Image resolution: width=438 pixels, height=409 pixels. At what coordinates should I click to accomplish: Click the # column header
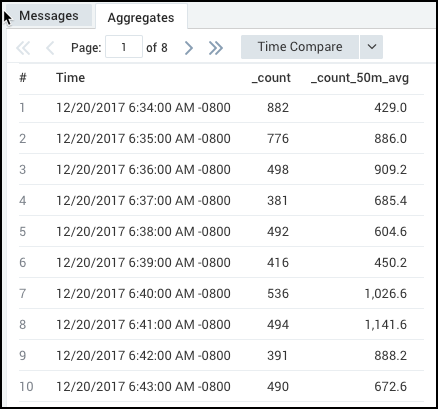click(x=23, y=78)
